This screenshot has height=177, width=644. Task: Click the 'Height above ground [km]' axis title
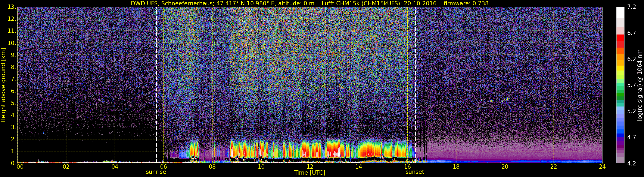(x=3, y=85)
